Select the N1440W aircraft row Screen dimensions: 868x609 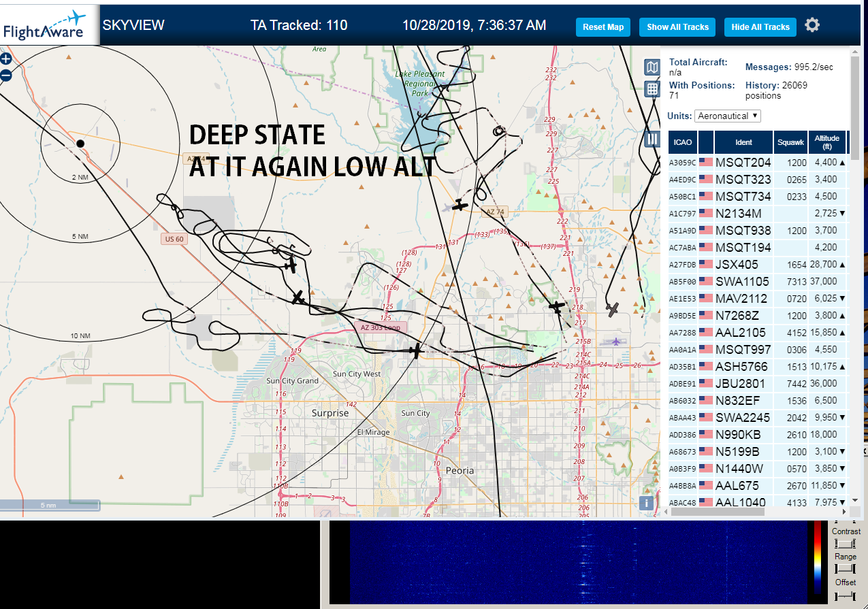[757, 469]
